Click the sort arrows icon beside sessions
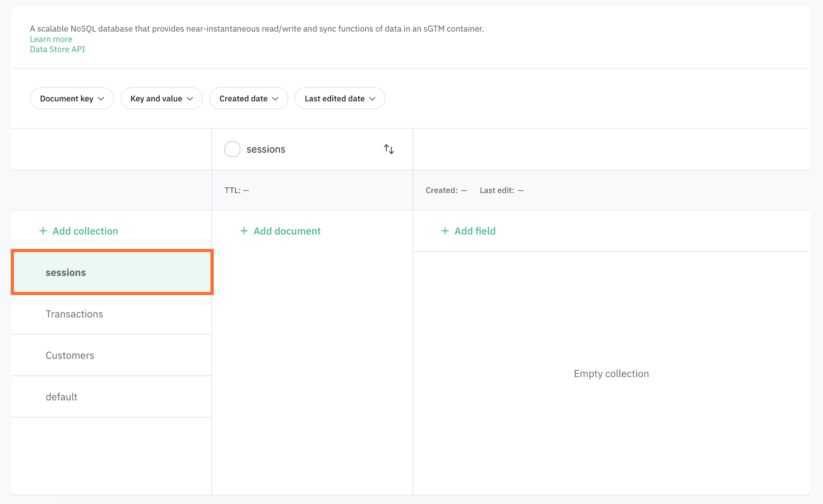This screenshot has width=823, height=504. pyautogui.click(x=389, y=149)
